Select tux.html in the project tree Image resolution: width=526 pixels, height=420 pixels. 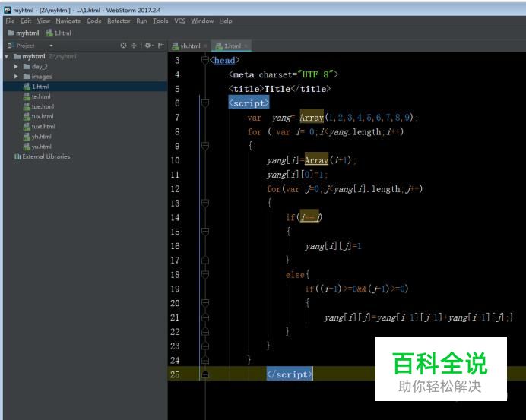pyautogui.click(x=39, y=117)
